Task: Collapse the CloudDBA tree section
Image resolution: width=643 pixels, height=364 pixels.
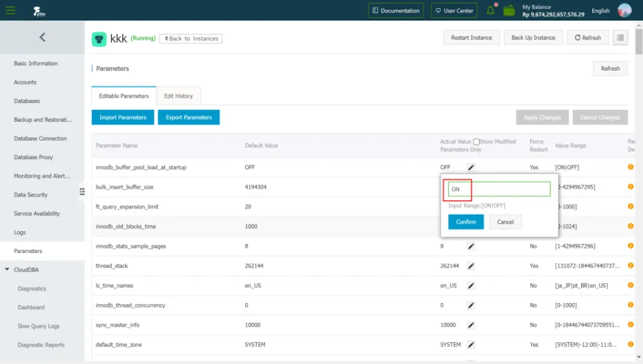Action: pos(7,269)
